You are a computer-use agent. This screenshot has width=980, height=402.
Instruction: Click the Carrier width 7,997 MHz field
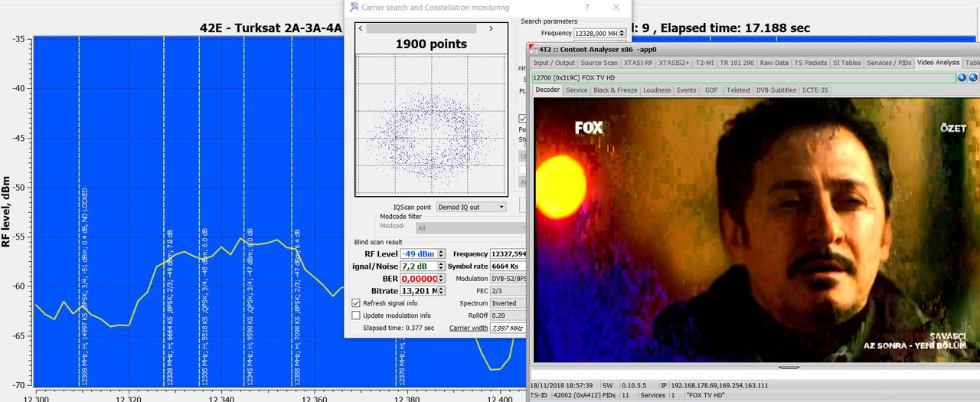coord(507,328)
